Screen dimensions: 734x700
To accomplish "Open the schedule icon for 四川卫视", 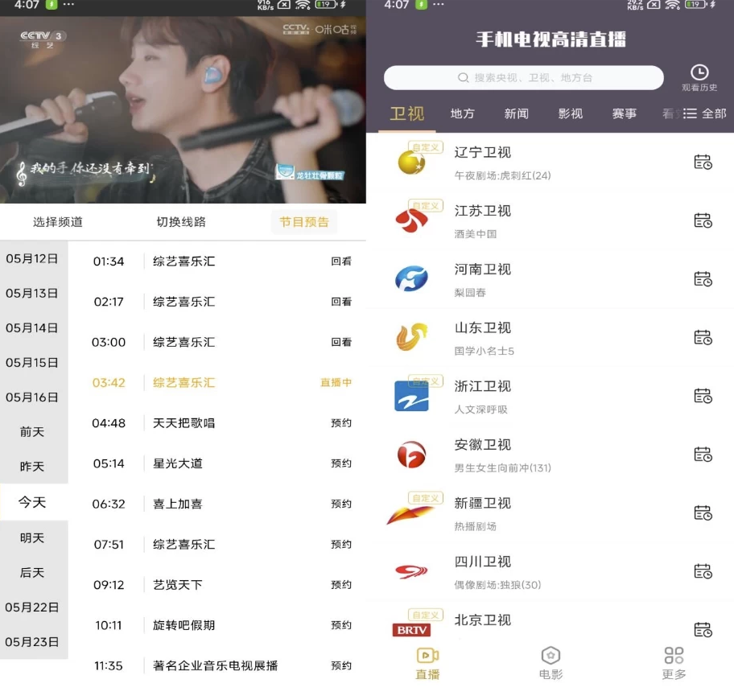I will (x=703, y=571).
